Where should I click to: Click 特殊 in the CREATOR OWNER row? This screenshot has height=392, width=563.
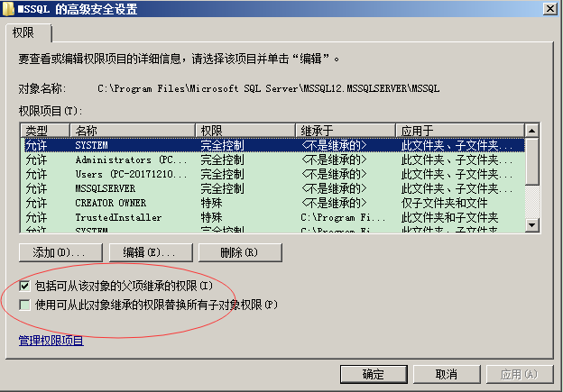click(x=211, y=203)
